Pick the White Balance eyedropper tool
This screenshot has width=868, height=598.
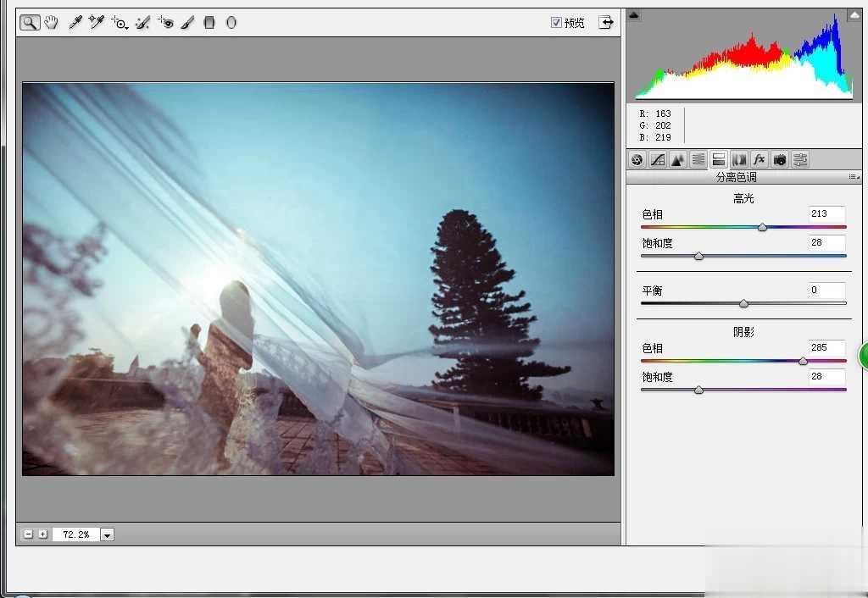pyautogui.click(x=75, y=23)
